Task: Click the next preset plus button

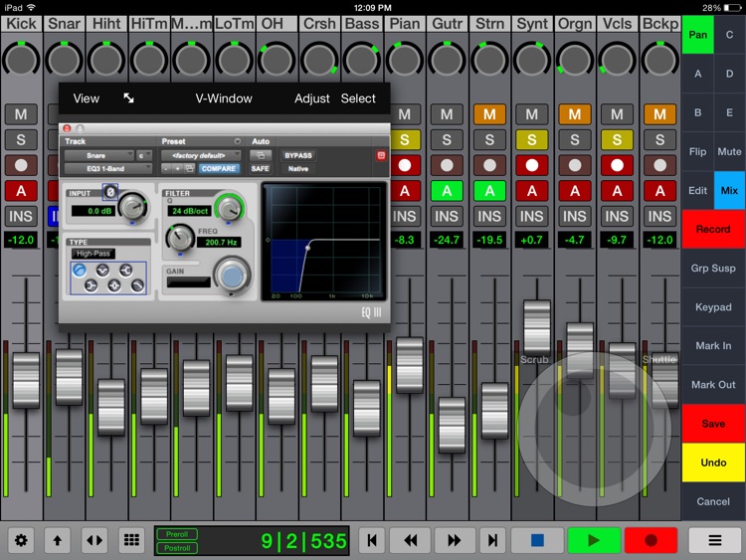Action: coord(177,168)
